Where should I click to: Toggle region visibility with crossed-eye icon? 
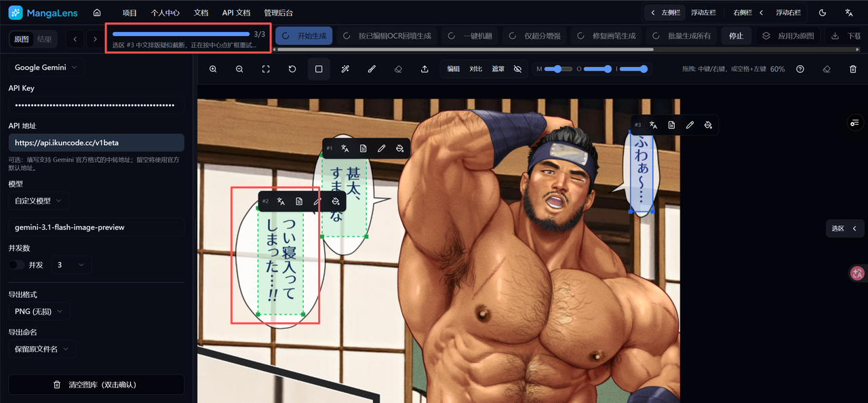(517, 69)
